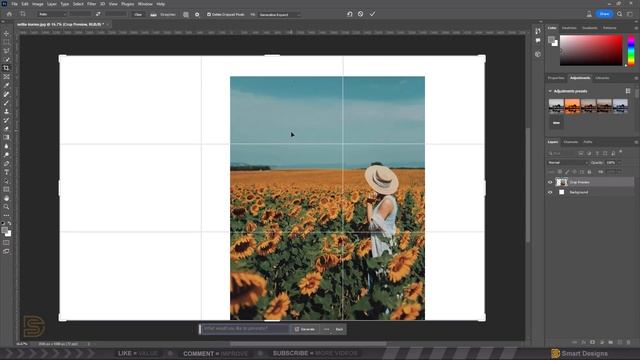The image size is (640, 360).
Task: Open the Fill Generative Expand dropdown
Action: (x=279, y=15)
